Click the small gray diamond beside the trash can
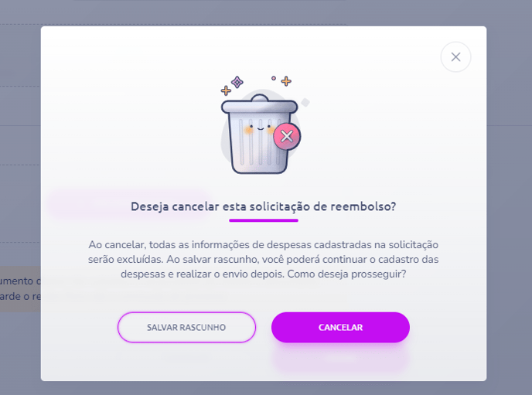Viewport: 532px width, 395px height. 305,102
